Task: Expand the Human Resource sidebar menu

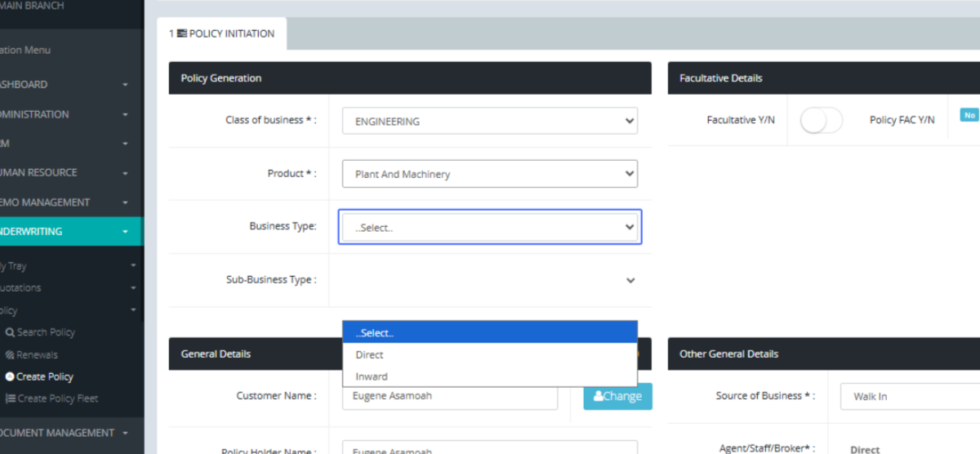Action: pos(65,173)
